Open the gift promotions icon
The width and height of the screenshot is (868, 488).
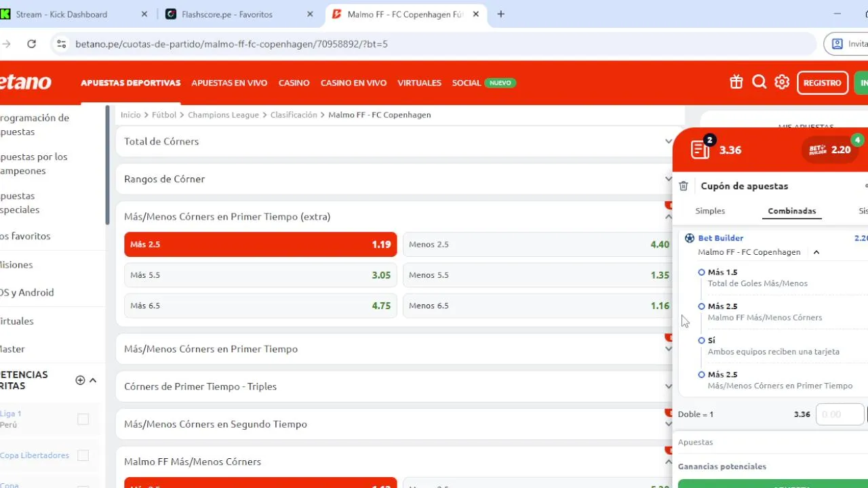point(736,82)
